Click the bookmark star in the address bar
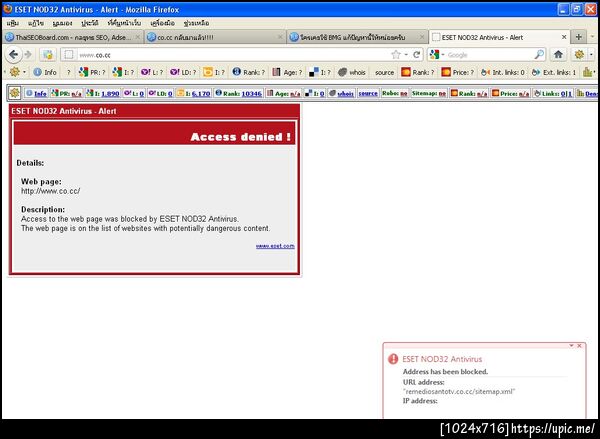 (x=396, y=55)
